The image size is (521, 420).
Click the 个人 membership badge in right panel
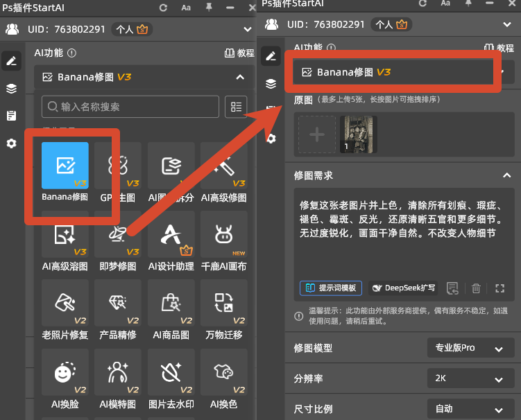click(x=391, y=24)
